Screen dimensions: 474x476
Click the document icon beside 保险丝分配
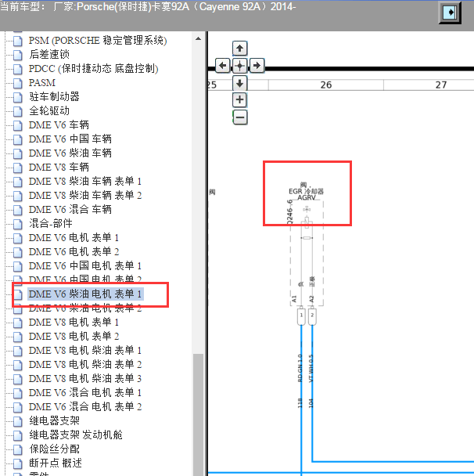click(18, 449)
